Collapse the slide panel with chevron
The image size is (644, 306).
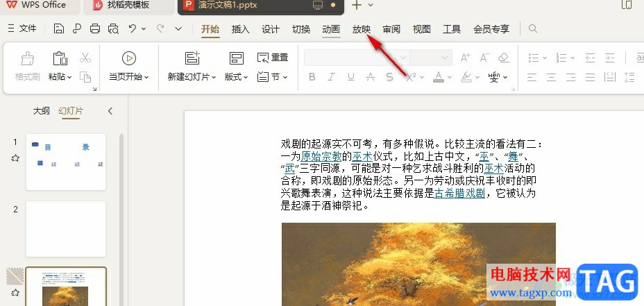tap(110, 111)
